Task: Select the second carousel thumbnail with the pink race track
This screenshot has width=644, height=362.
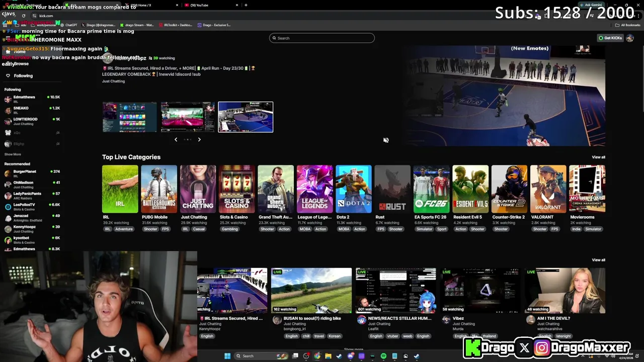Action: tap(188, 117)
